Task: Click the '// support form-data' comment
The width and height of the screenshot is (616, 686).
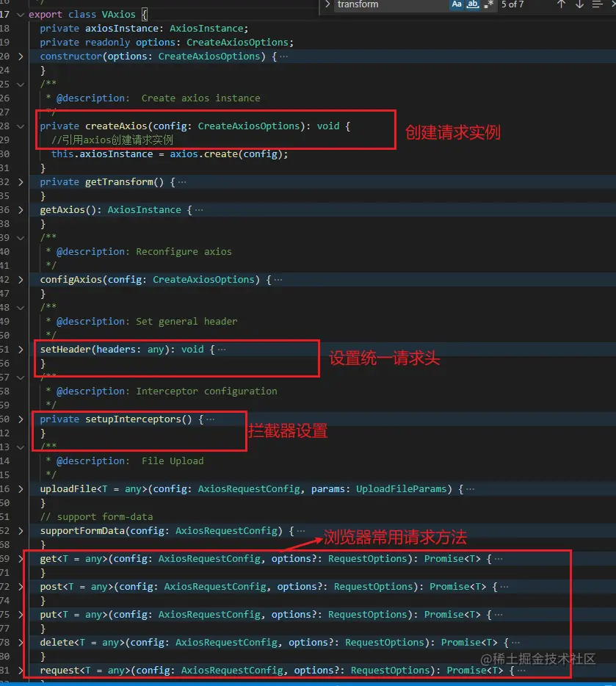Action: [x=96, y=517]
